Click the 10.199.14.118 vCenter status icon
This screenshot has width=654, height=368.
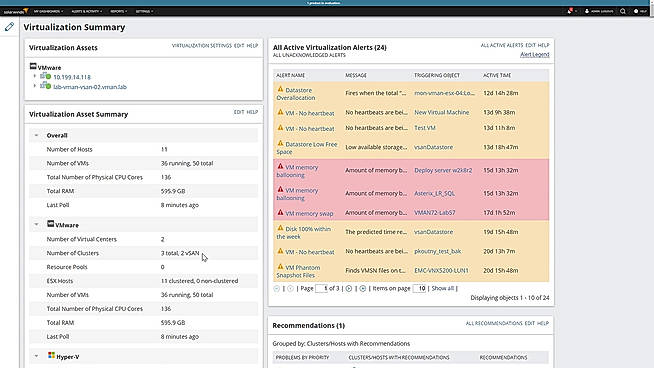(x=45, y=76)
